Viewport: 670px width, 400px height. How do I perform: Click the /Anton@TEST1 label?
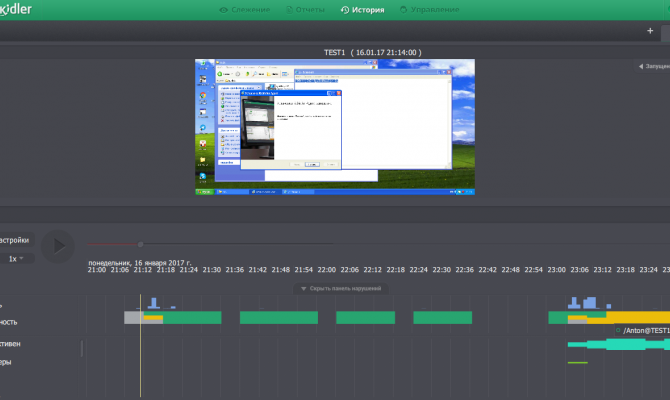646,330
